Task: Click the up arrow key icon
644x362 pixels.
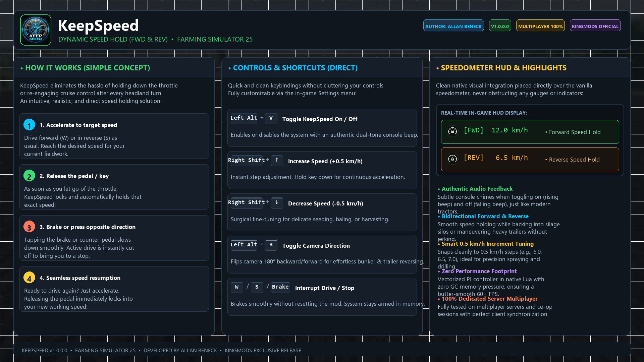Action: (277, 161)
